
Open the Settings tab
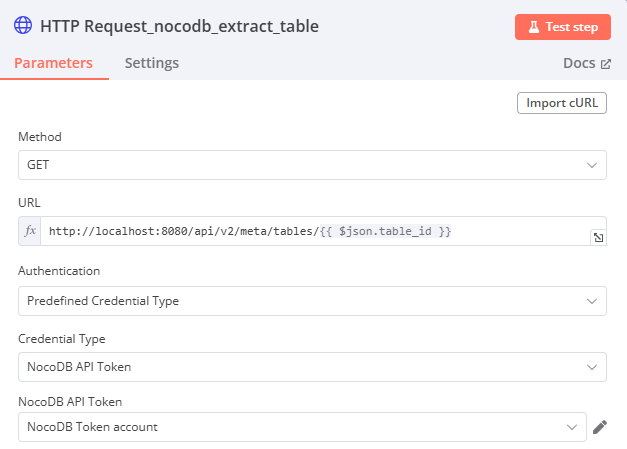152,63
